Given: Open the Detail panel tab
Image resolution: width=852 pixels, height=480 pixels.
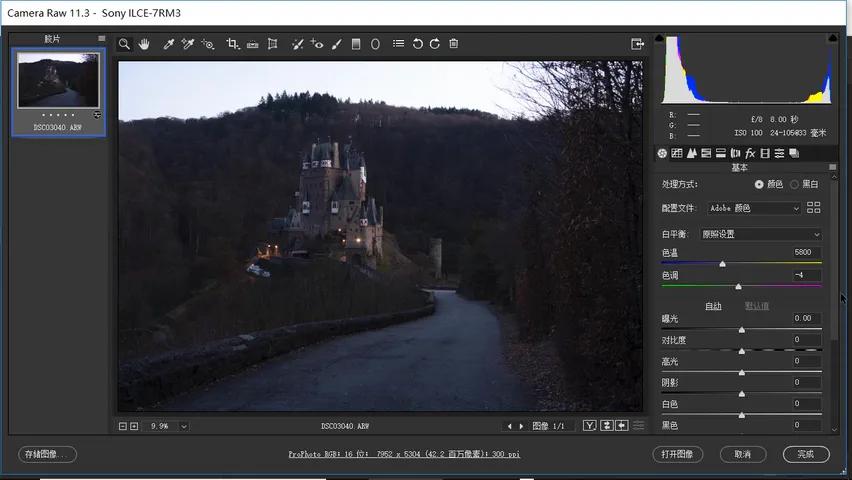Looking at the screenshot, I should coord(691,153).
